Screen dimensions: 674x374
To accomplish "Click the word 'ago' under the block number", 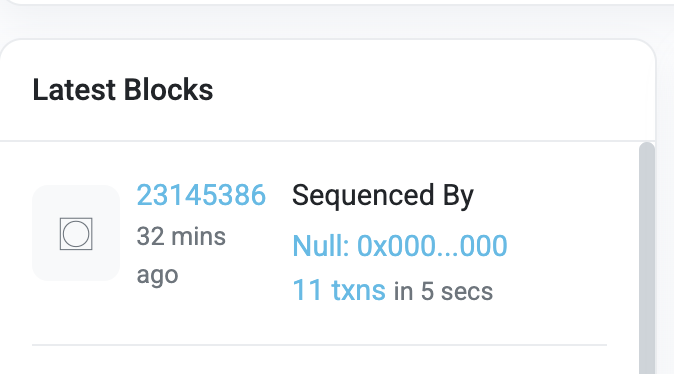I will point(157,276).
